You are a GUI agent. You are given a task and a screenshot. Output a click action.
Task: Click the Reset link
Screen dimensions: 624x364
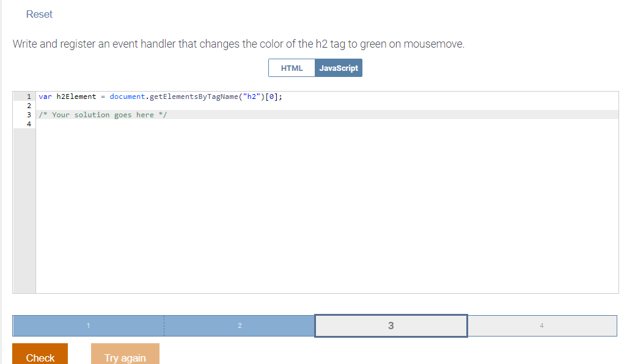(x=39, y=14)
